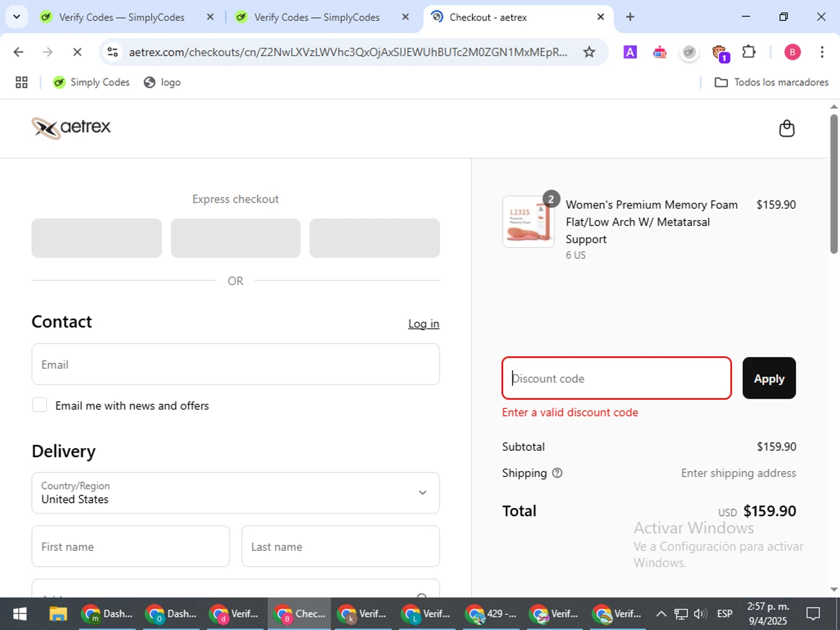
Task: Select the Checkout - aetrex tab
Action: [488, 17]
